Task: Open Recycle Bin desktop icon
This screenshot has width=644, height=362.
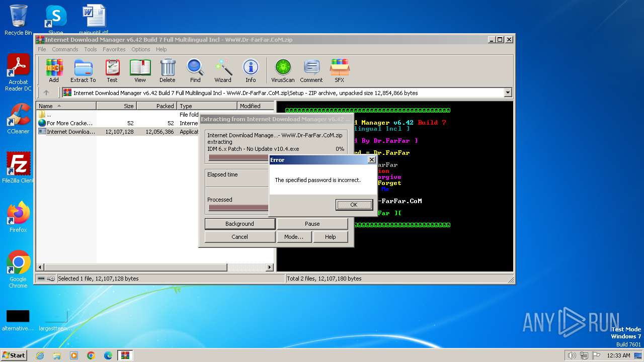Action: coord(18,20)
